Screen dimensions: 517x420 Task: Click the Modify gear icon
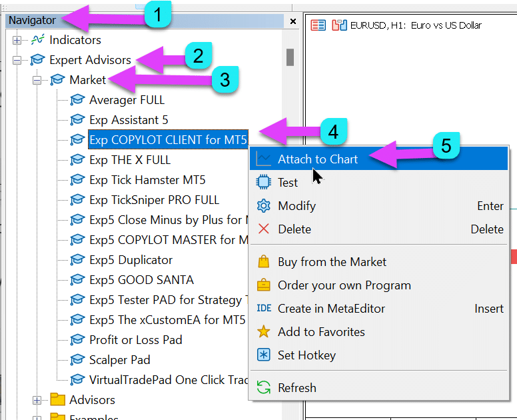coord(264,206)
